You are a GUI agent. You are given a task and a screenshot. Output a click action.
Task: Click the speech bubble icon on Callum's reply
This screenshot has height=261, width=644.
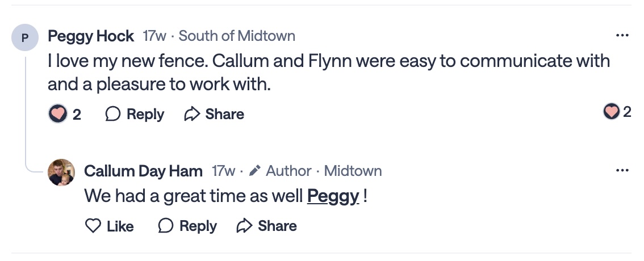pyautogui.click(x=166, y=226)
